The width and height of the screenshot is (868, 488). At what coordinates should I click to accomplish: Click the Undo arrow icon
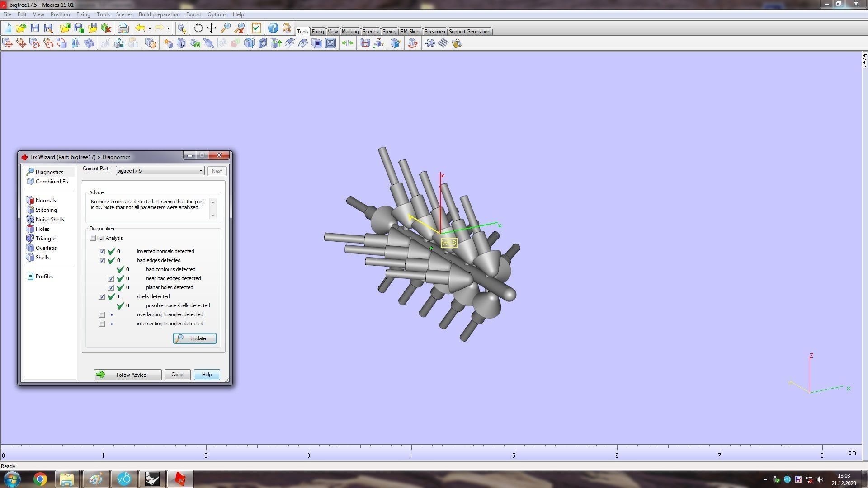coord(140,28)
